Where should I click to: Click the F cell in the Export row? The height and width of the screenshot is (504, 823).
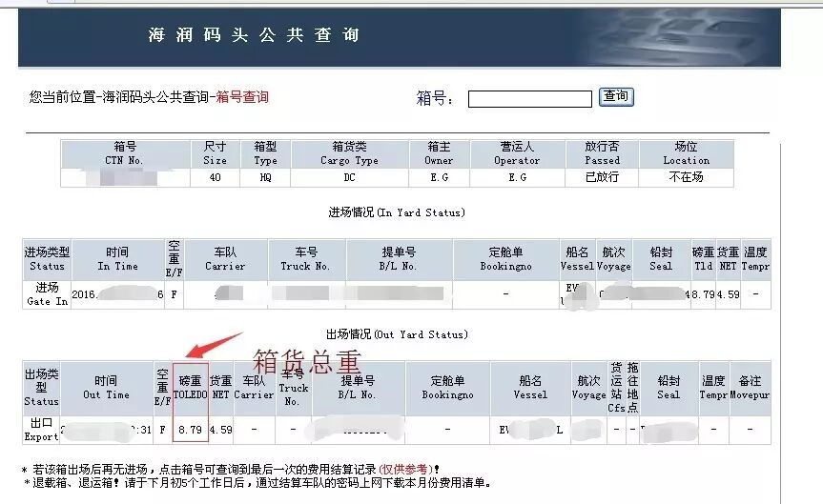163,430
